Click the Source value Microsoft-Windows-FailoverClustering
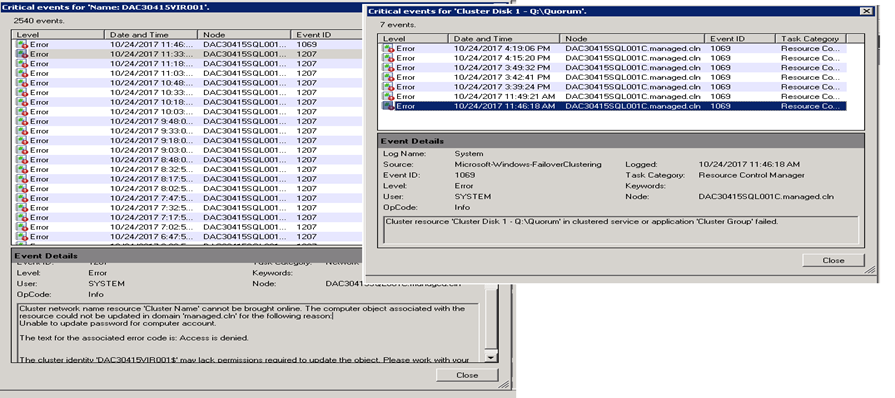 [x=528, y=164]
